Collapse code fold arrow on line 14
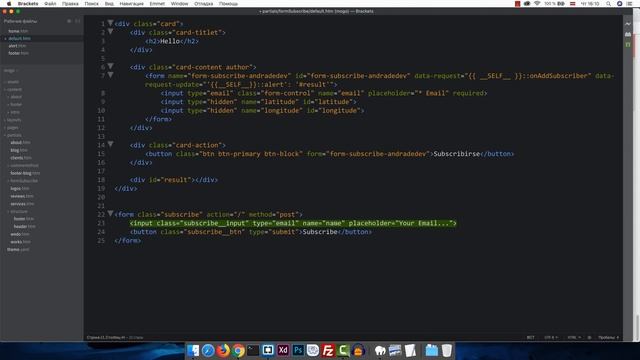The width and height of the screenshot is (640, 360). tap(110, 144)
